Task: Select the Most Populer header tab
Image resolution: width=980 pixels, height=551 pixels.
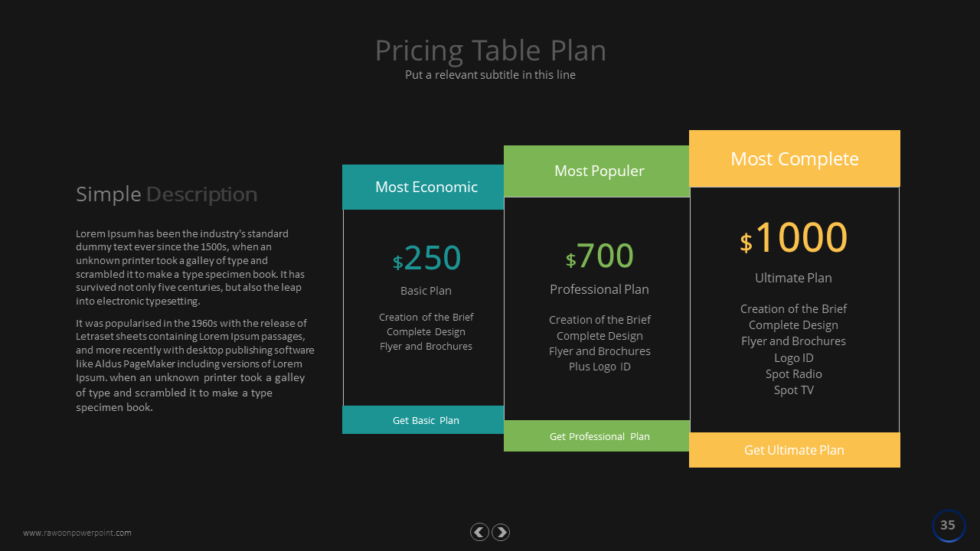Action: (599, 171)
